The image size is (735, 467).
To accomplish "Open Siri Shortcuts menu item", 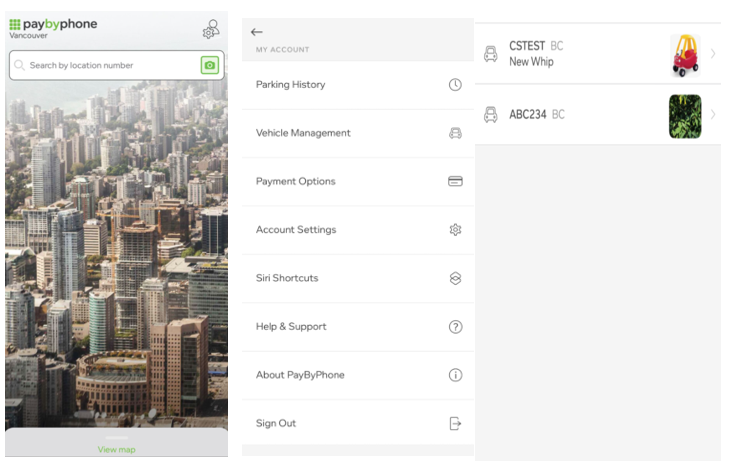I will click(x=358, y=278).
